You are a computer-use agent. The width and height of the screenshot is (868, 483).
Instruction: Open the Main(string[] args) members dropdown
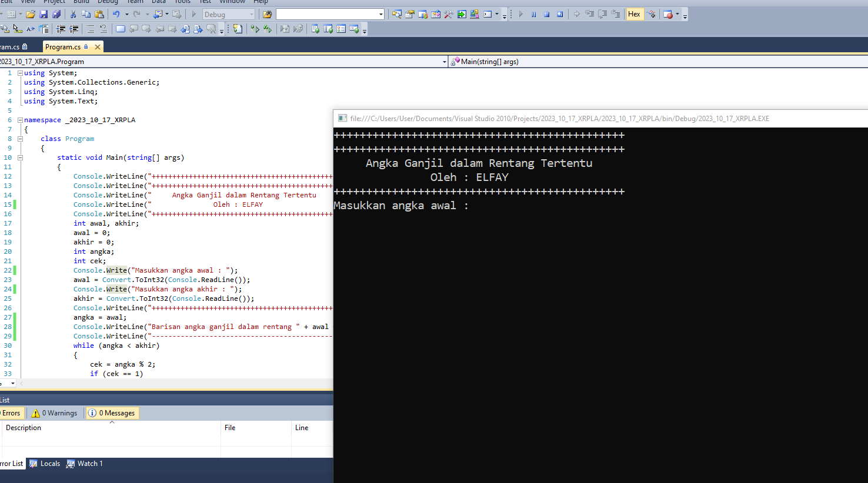pos(659,62)
